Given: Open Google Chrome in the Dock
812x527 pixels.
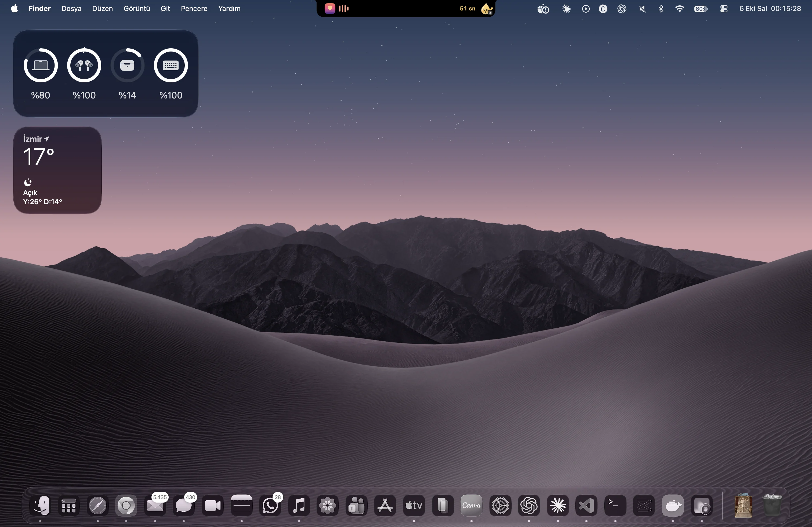Looking at the screenshot, I should pyautogui.click(x=126, y=505).
